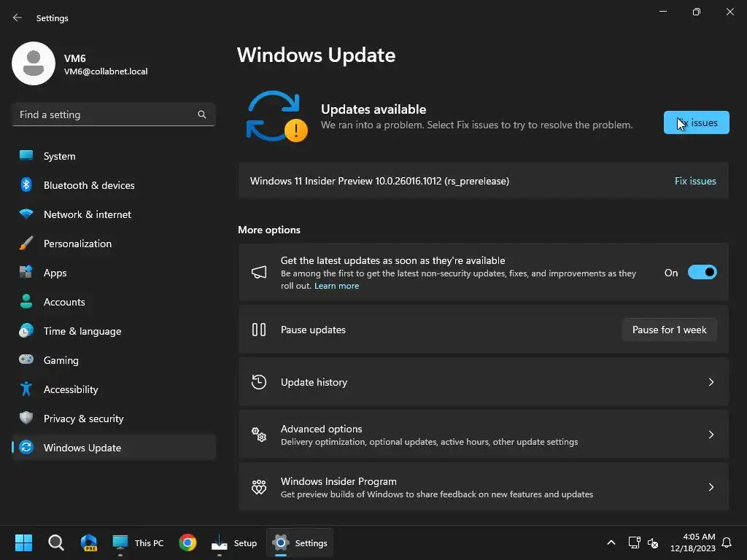Click the Accessibility figure icon
Viewport: 747px width, 560px height.
coord(26,389)
